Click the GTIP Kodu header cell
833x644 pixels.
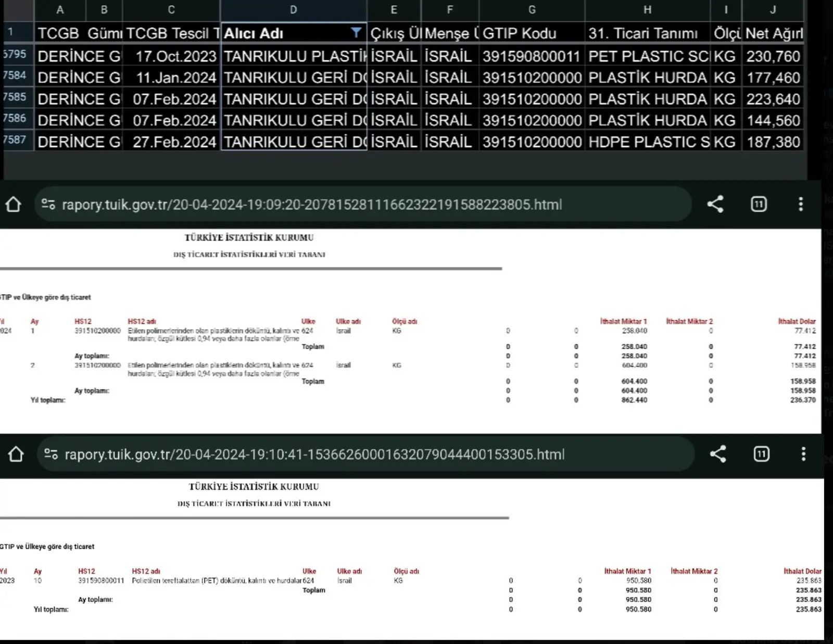(x=532, y=33)
